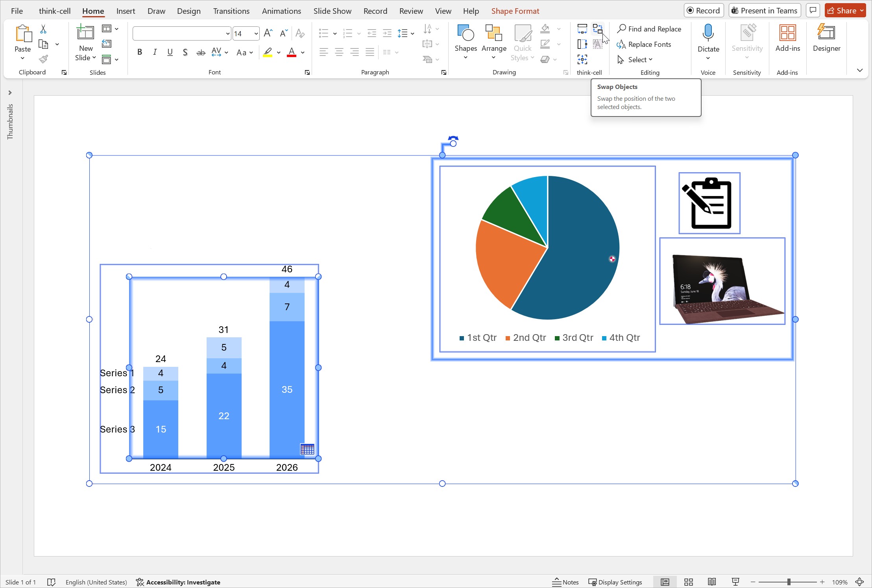Click the Swap Objects think-cell icon

click(597, 29)
